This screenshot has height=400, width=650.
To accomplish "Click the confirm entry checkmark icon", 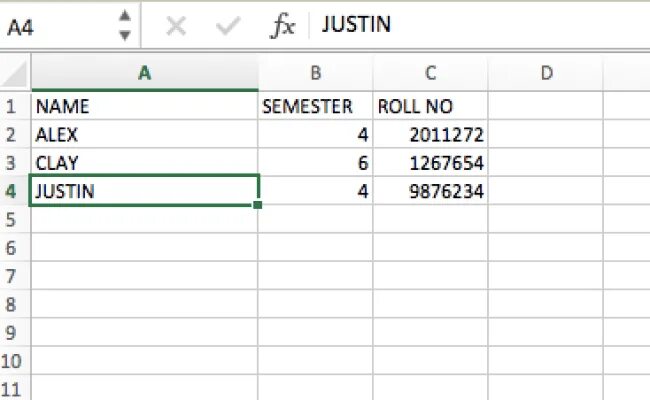I will [228, 26].
